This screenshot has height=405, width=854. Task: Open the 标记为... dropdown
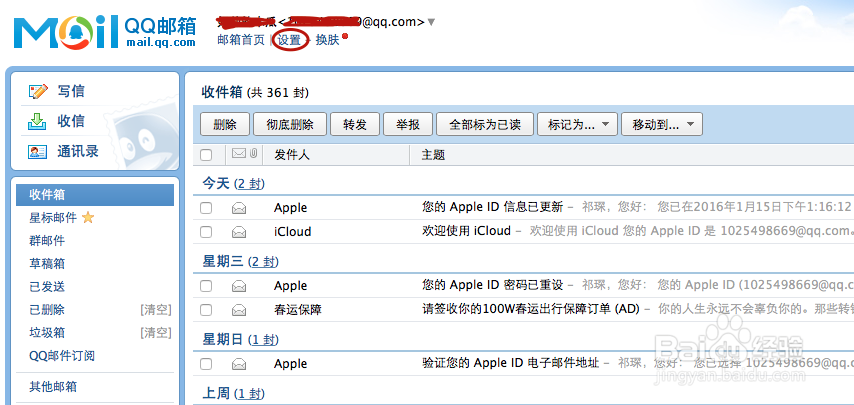point(577,124)
